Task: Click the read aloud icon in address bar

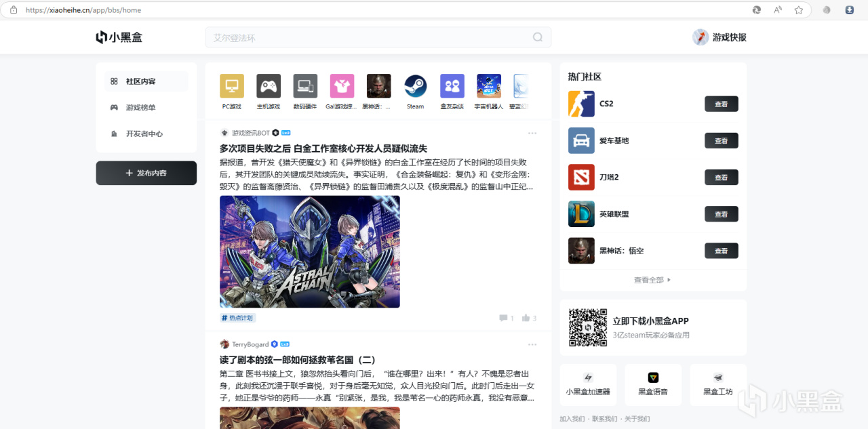Action: [x=778, y=10]
